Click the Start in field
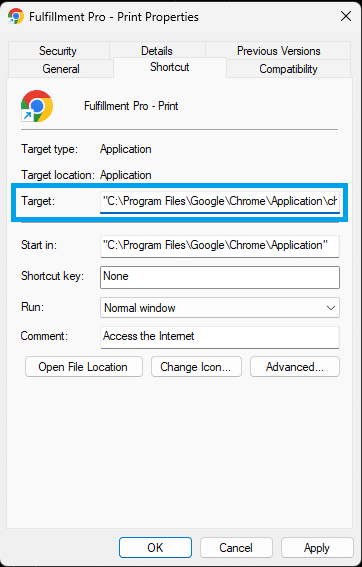This screenshot has height=567, width=362. pos(220,246)
